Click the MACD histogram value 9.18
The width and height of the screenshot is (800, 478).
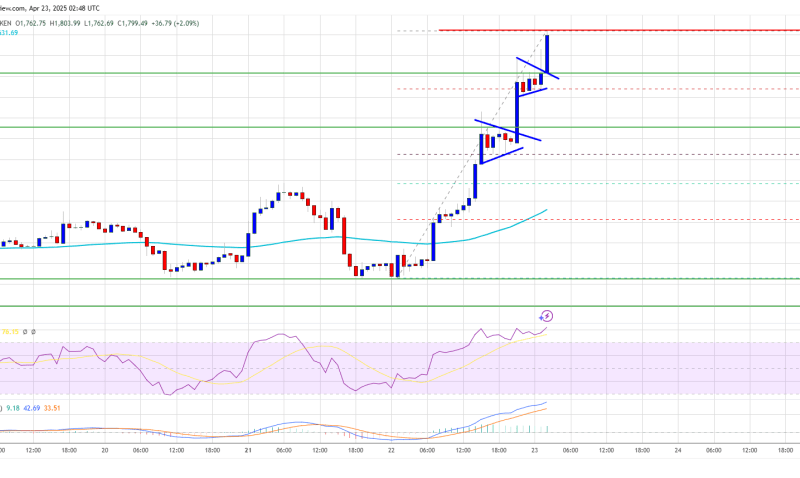pos(13,408)
